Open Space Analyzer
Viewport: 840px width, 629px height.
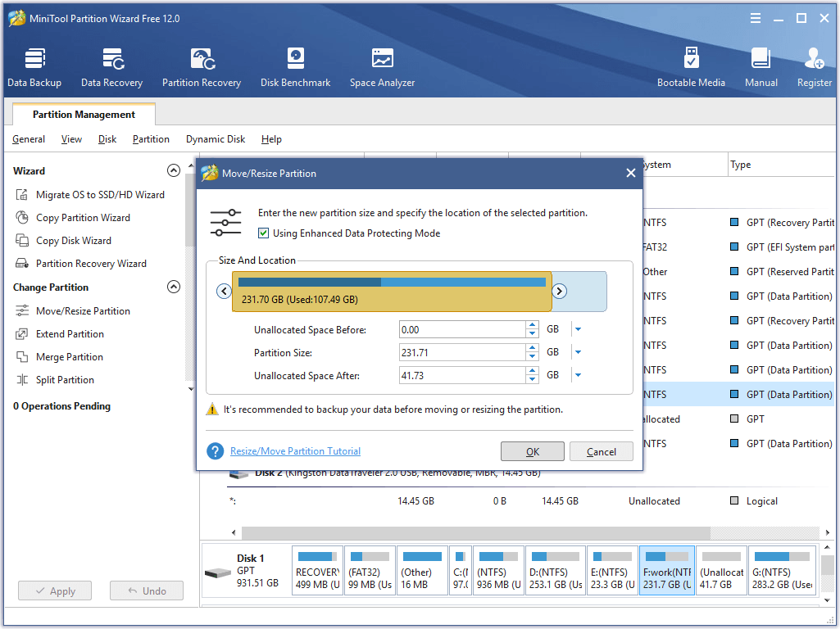[382, 67]
